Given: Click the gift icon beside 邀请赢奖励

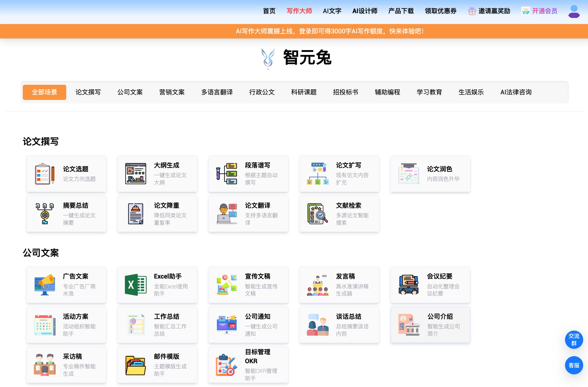Looking at the screenshot, I should pyautogui.click(x=472, y=11).
